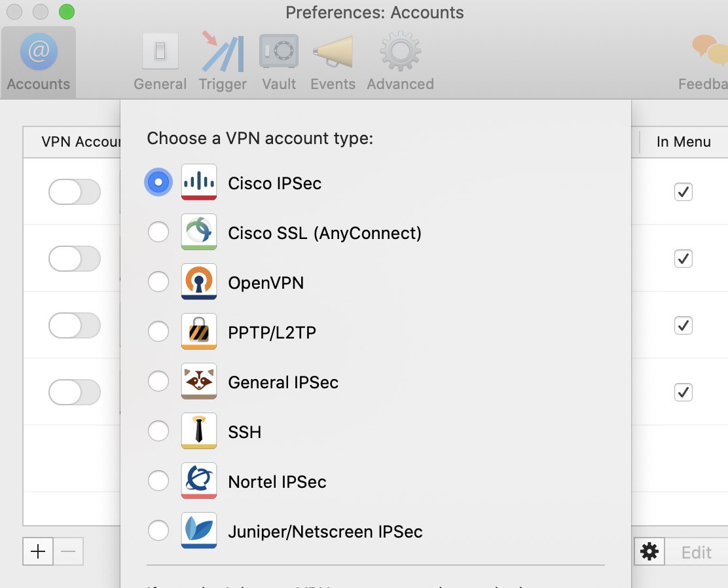Click the OpenVPN keyhole icon

point(199,282)
